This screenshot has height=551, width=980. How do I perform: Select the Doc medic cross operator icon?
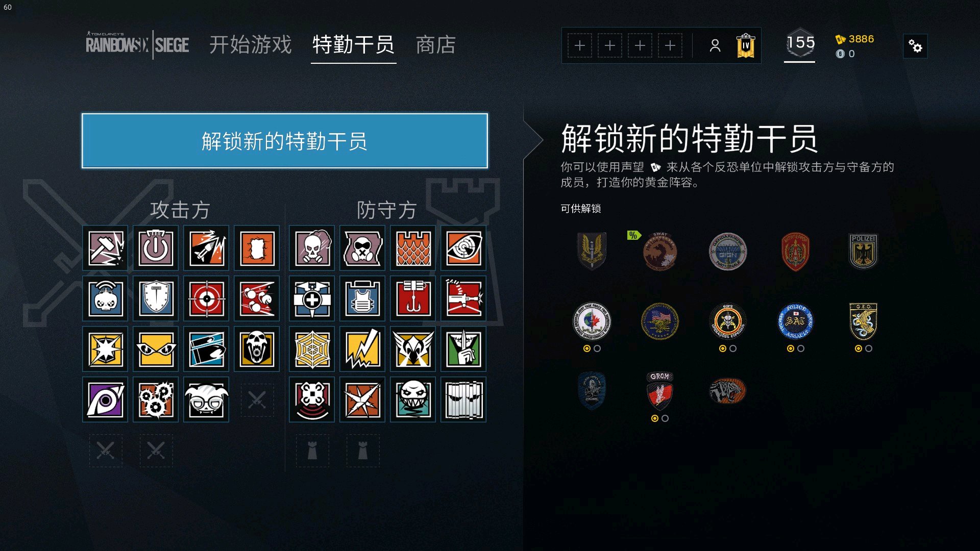click(312, 299)
